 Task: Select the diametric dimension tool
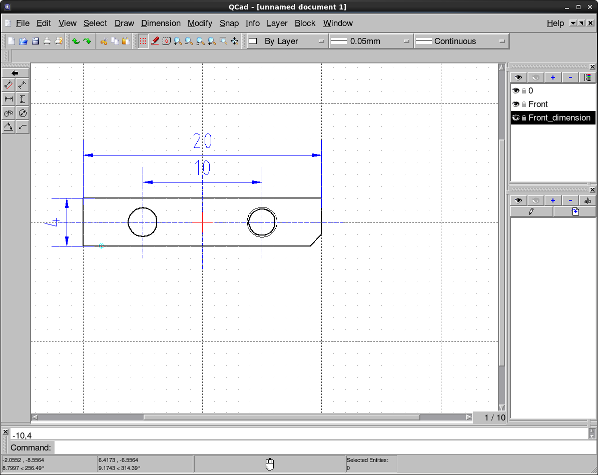click(x=23, y=113)
